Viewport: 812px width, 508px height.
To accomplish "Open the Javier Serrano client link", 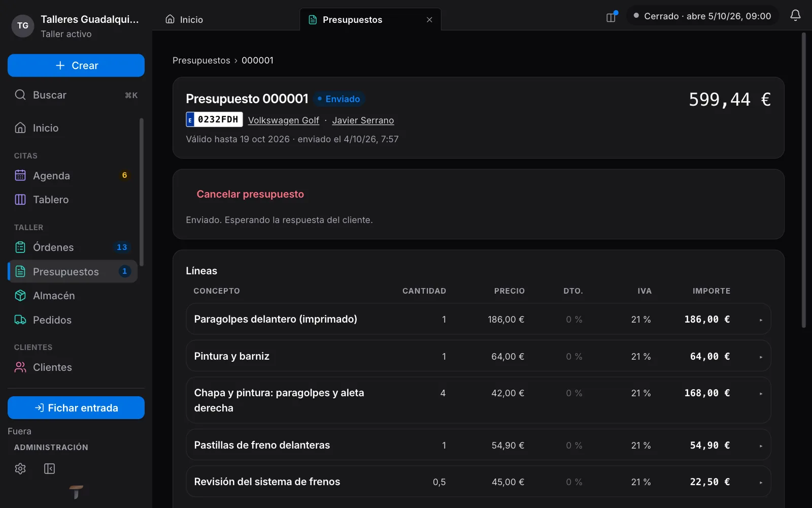I will point(363,120).
